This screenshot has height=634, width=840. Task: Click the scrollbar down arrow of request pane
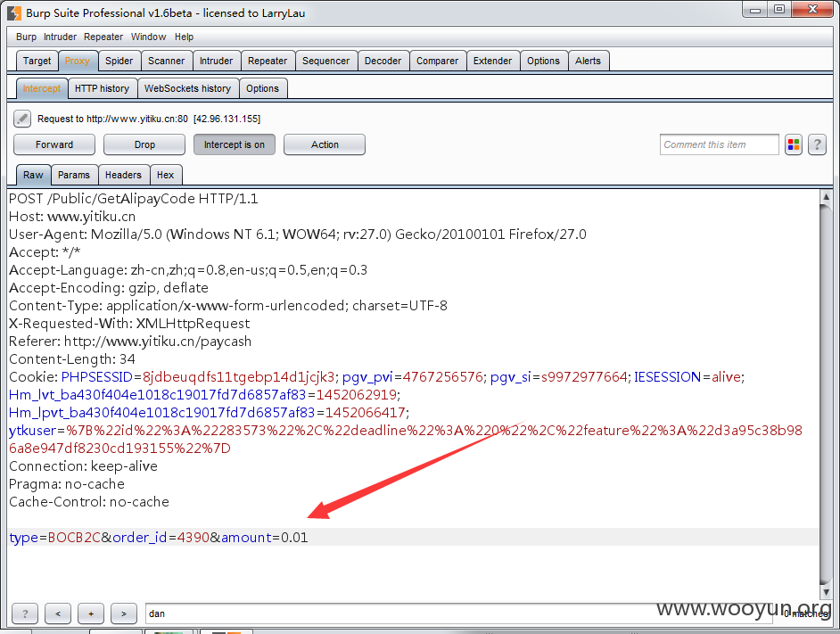point(826,592)
